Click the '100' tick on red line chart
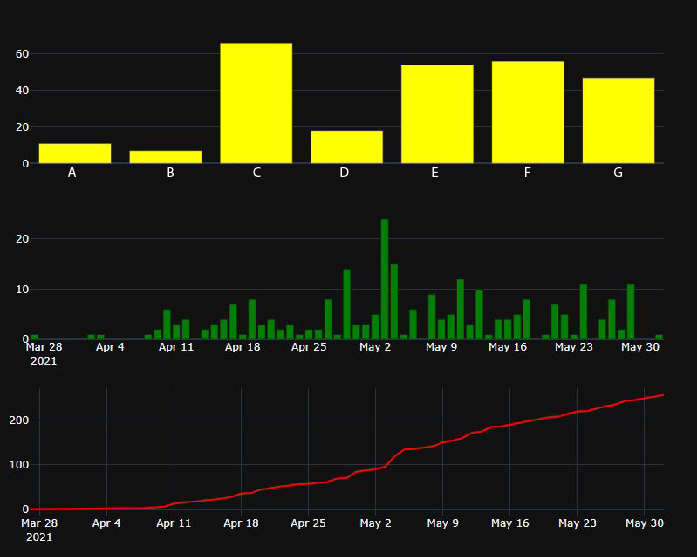Image resolution: width=697 pixels, height=557 pixels. pos(19,465)
